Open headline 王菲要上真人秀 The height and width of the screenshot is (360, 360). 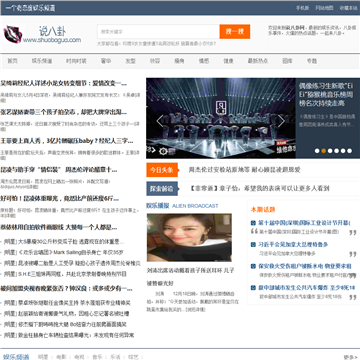[x=67, y=141]
